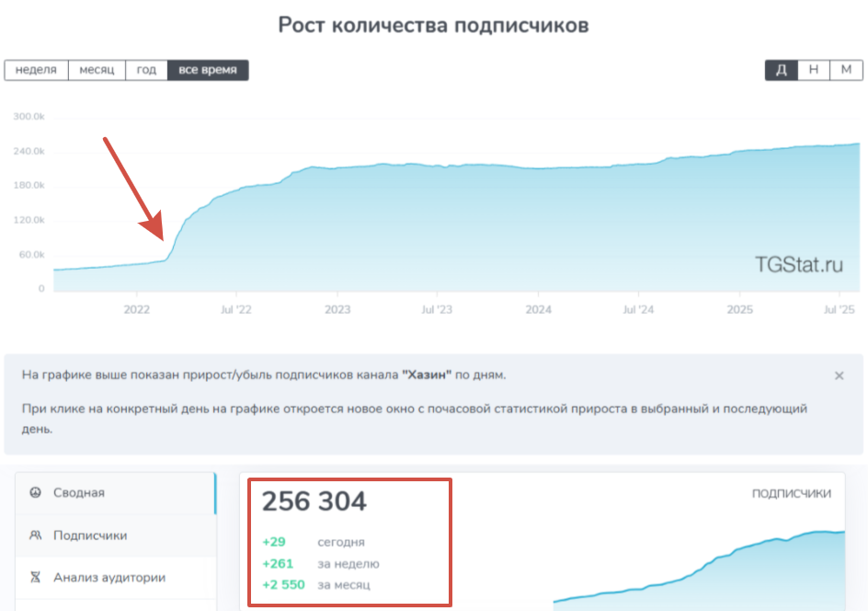Click the +2 550 за месяц value
The image size is (868, 611).
283,585
